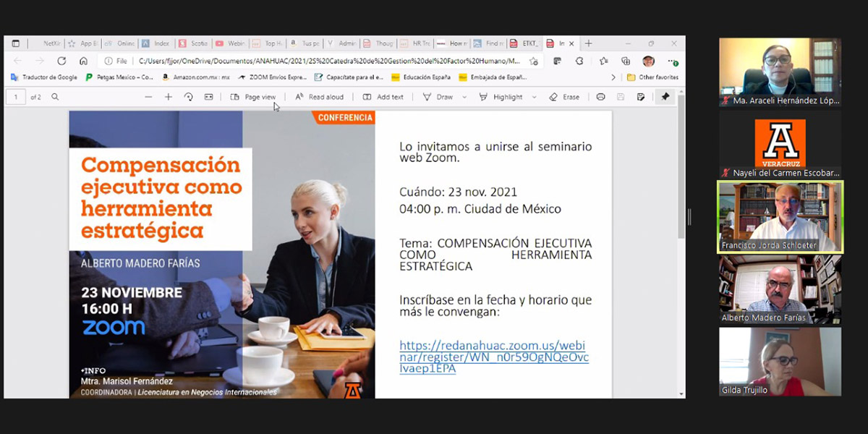Image resolution: width=868 pixels, height=434 pixels.
Task: Click the PDF page number field
Action: pos(16,97)
